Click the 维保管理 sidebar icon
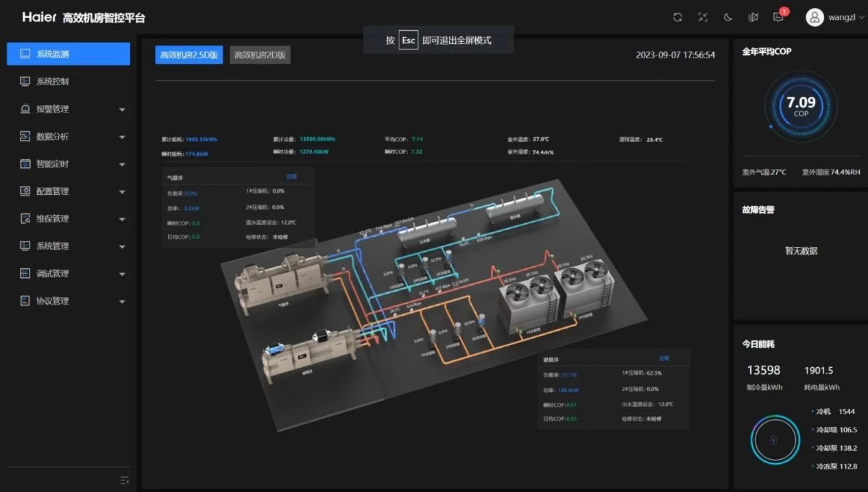 coord(25,218)
